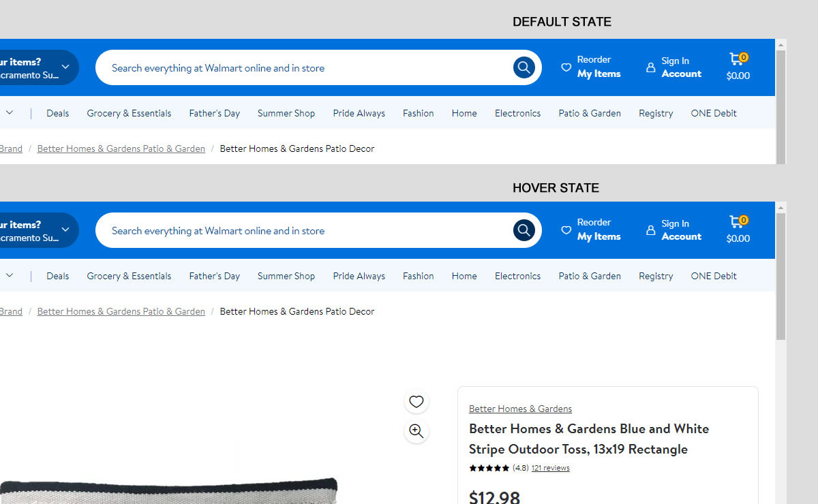Open the chevron menu left of Deals in the hover state
Image resolution: width=818 pixels, height=504 pixels.
pos(10,276)
